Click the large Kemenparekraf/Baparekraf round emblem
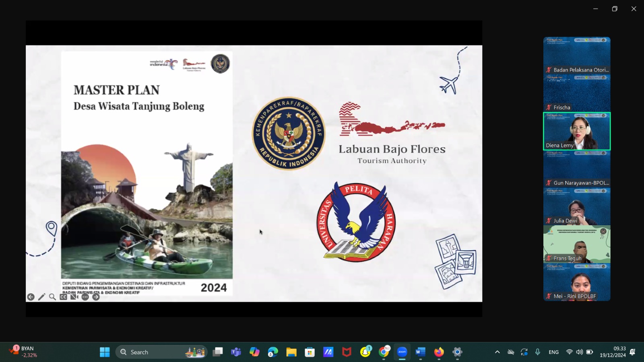The width and height of the screenshot is (644, 362). coord(289,133)
